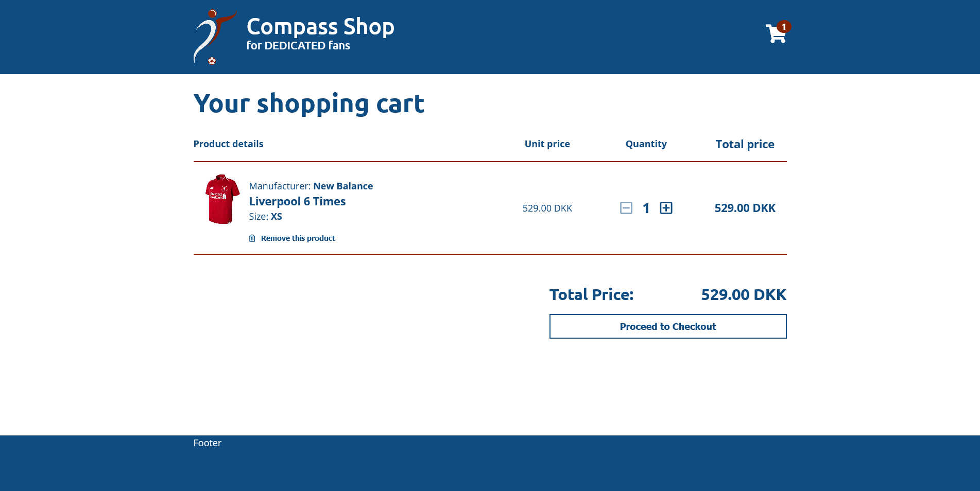Select the plus icon to increase quantity
This screenshot has width=980, height=491.
666,208
